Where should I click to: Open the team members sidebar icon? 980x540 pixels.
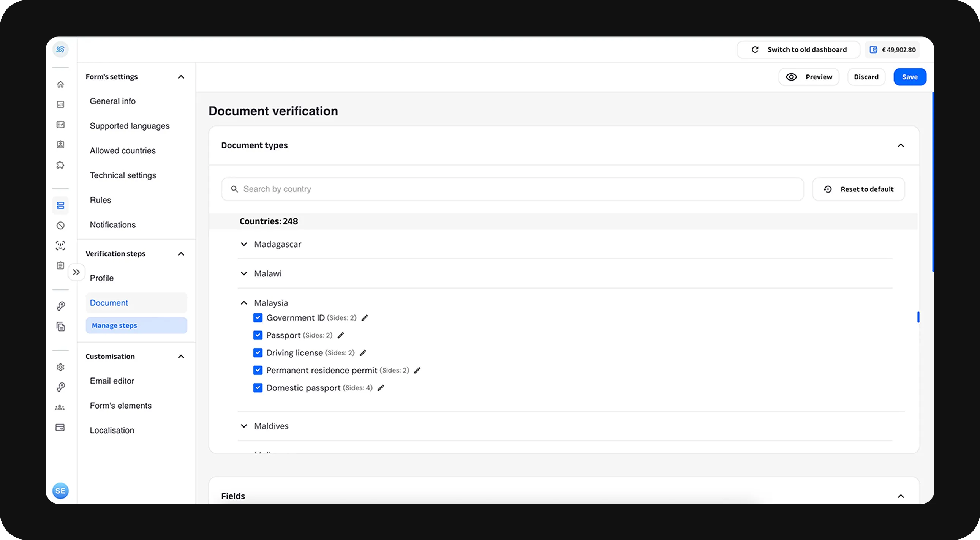tap(60, 408)
